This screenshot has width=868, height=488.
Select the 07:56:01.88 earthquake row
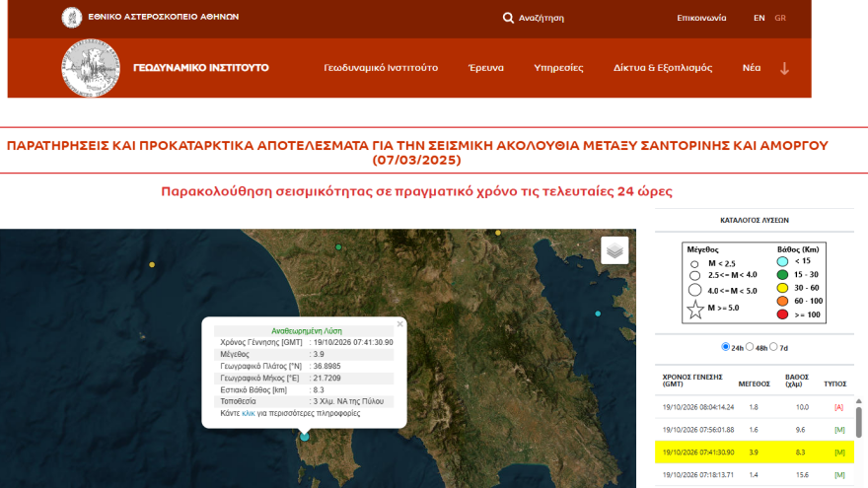tap(755, 430)
